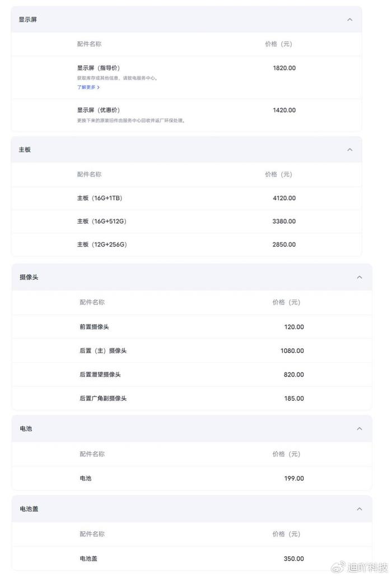This screenshot has width=392, height=577.
Task: Collapse the 主板 section chevron
Action: (x=349, y=150)
